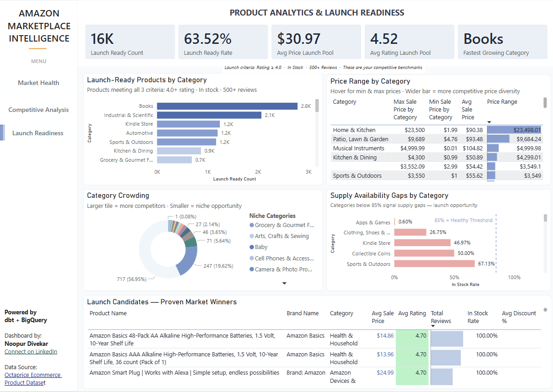The image size is (553, 392).
Task: Select the Amazon Smart Plug product row
Action: click(314, 376)
